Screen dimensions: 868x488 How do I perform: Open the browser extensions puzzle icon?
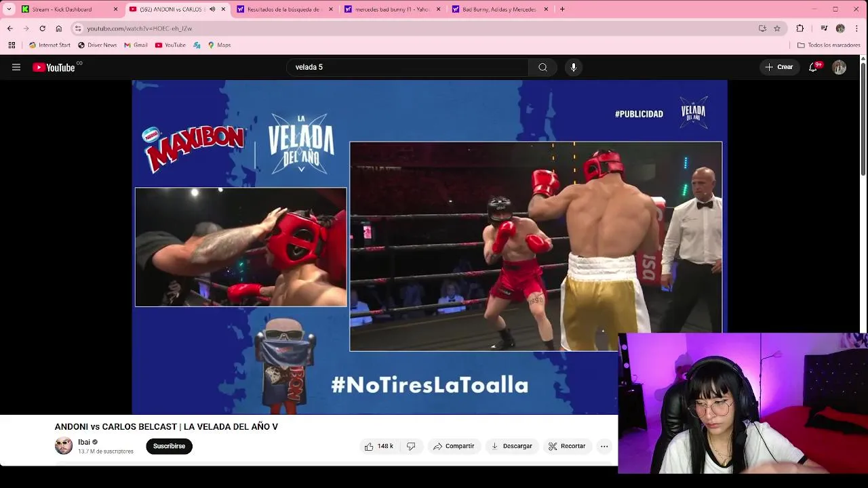800,28
